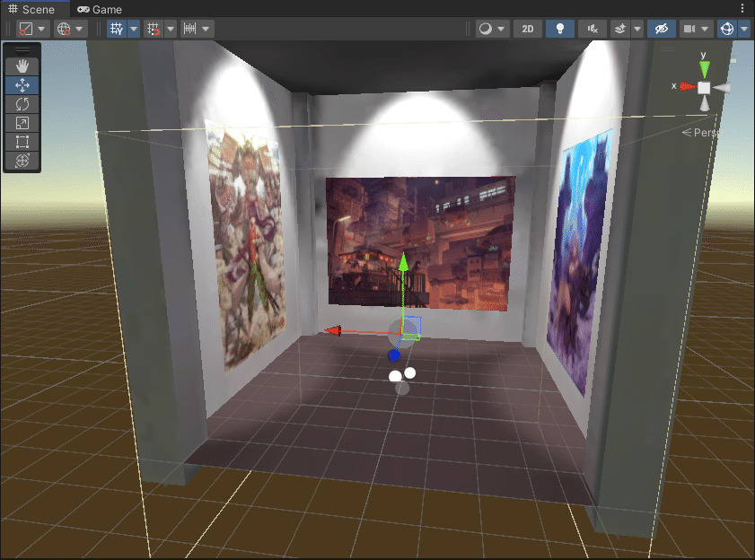Click the increment snapping icon

189,29
